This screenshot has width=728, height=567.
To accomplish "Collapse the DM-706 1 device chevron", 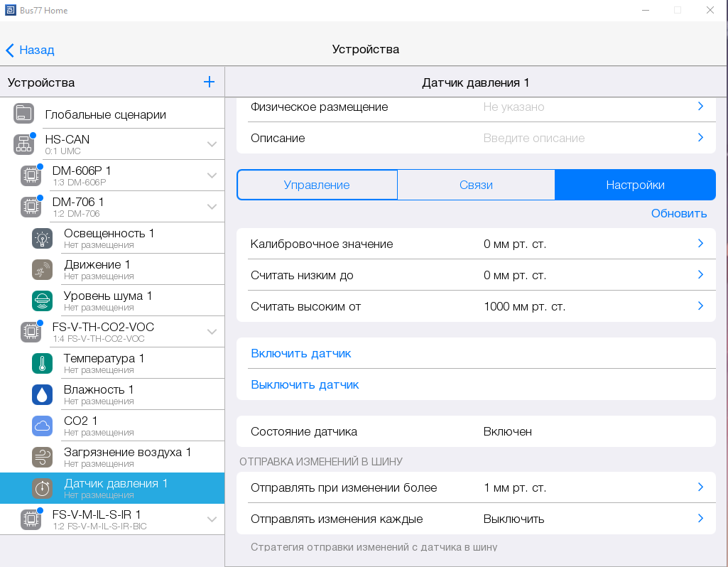I will point(212,207).
